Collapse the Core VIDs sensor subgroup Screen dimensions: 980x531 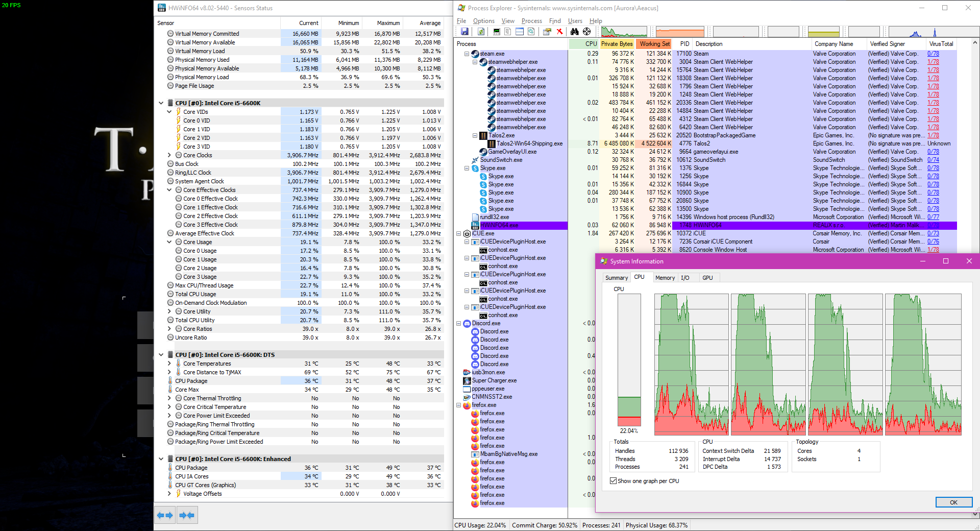169,112
